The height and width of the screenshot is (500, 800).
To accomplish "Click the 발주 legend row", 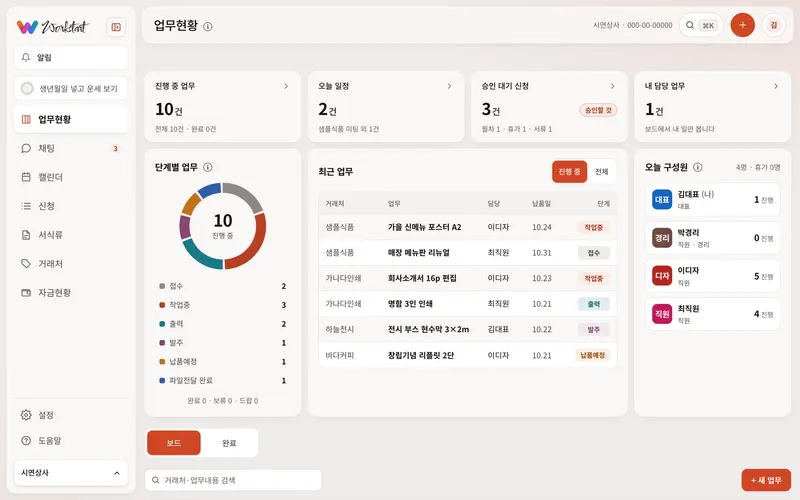I will click(x=222, y=343).
